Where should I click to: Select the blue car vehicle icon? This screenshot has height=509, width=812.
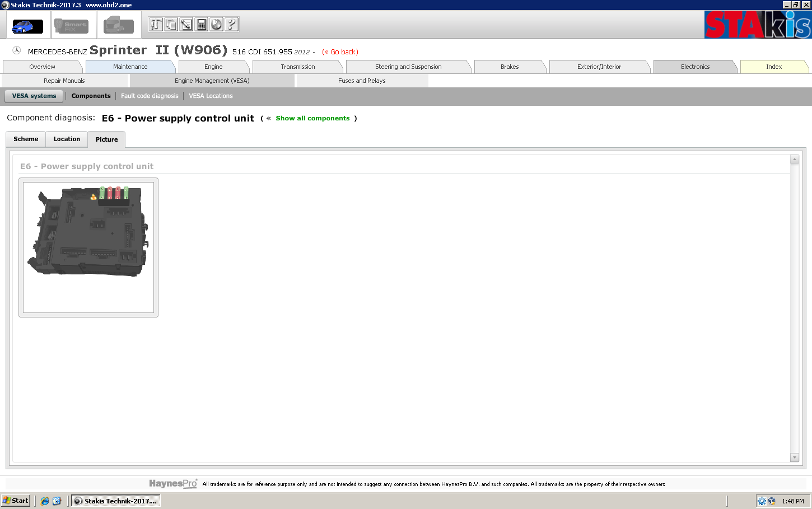point(28,26)
